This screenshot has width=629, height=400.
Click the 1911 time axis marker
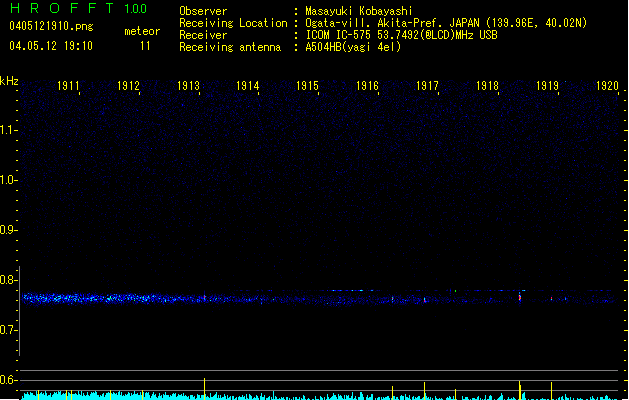coord(68,86)
